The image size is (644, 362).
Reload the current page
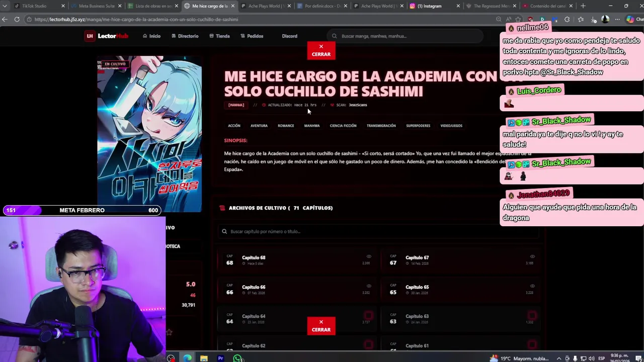(x=17, y=19)
